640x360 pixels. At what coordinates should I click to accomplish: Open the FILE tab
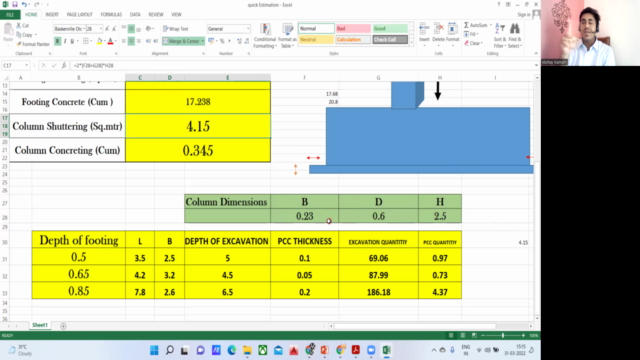[x=10, y=15]
